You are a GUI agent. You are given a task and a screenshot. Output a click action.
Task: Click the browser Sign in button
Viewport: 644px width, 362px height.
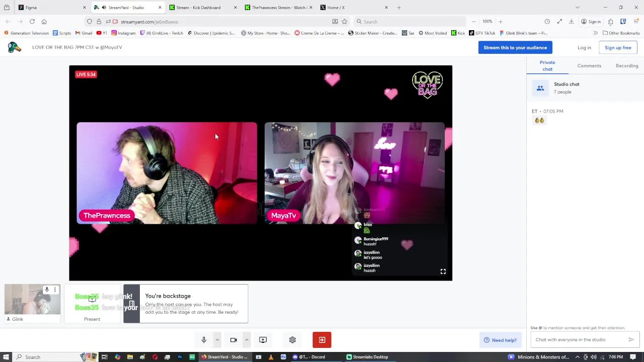pos(591,22)
